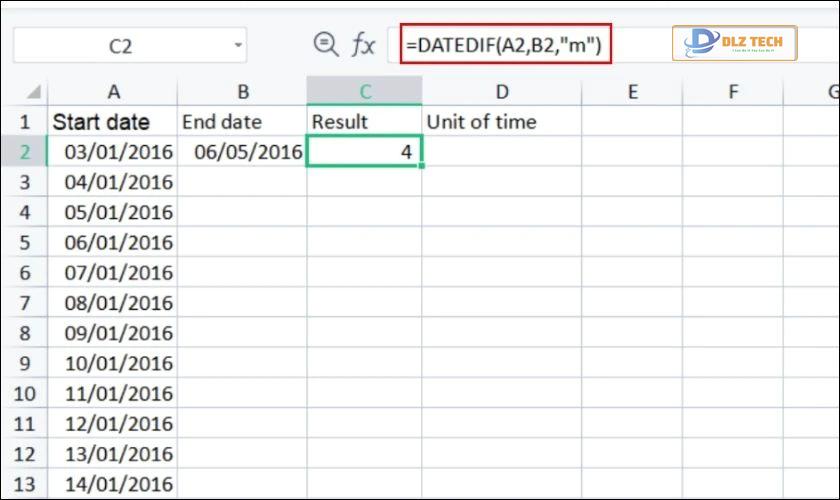The image size is (840, 500).
Task: Select cell with 06/05/2016
Action: (242, 152)
